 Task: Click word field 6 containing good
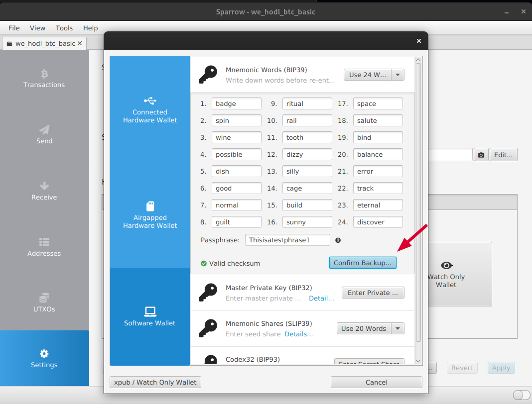[x=237, y=188]
